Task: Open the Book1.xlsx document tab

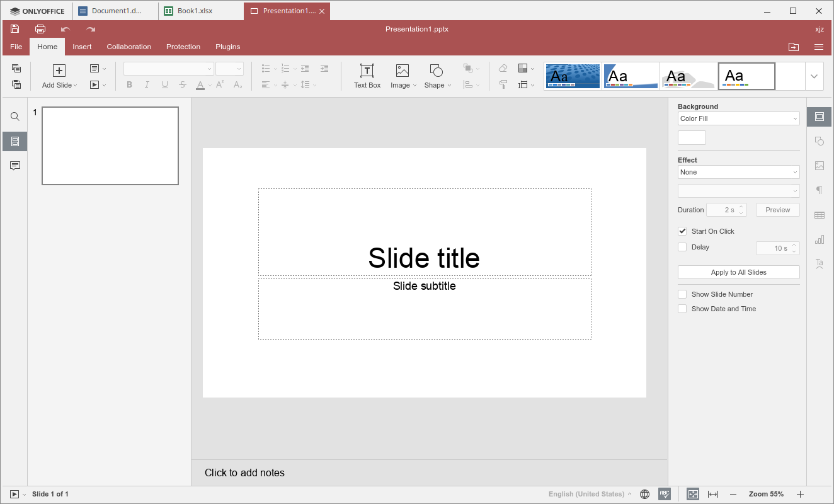Action: [195, 11]
